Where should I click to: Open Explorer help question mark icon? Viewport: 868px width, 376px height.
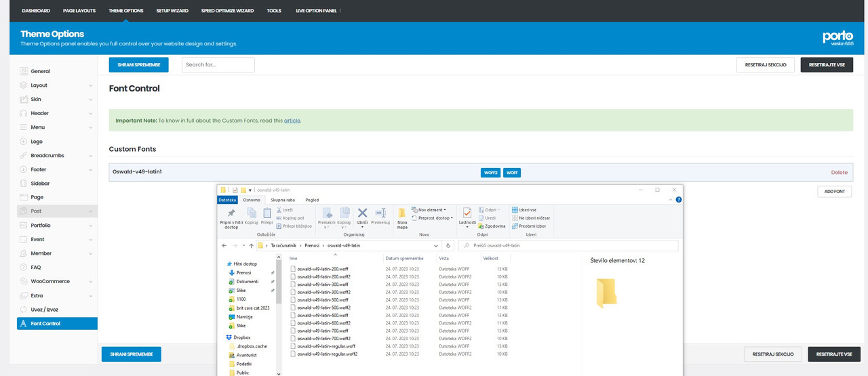pos(679,200)
